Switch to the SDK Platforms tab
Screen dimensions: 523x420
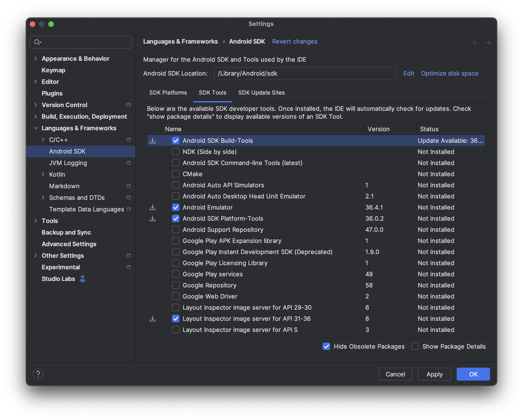point(168,92)
